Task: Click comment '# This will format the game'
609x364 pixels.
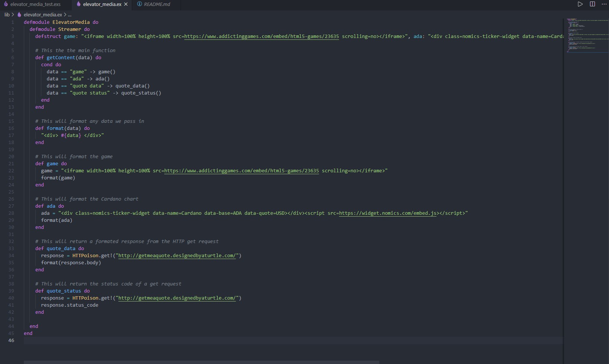Action: pos(74,157)
